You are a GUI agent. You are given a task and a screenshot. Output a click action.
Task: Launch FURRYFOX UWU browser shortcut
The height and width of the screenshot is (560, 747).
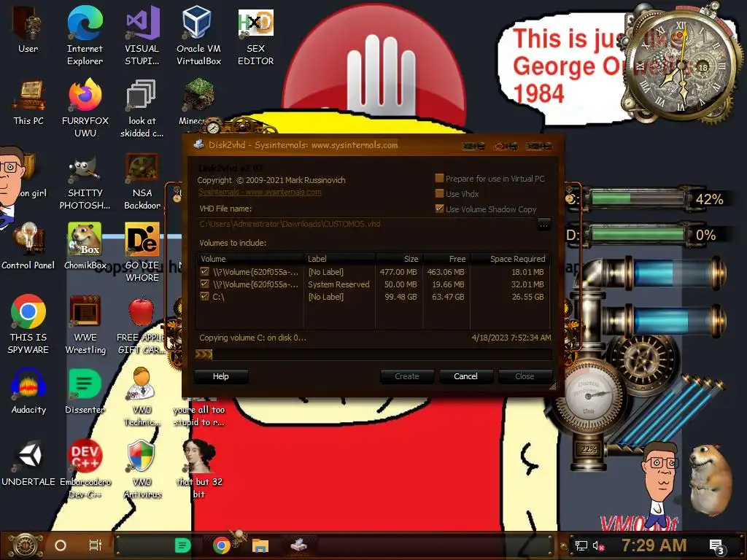coord(85,108)
